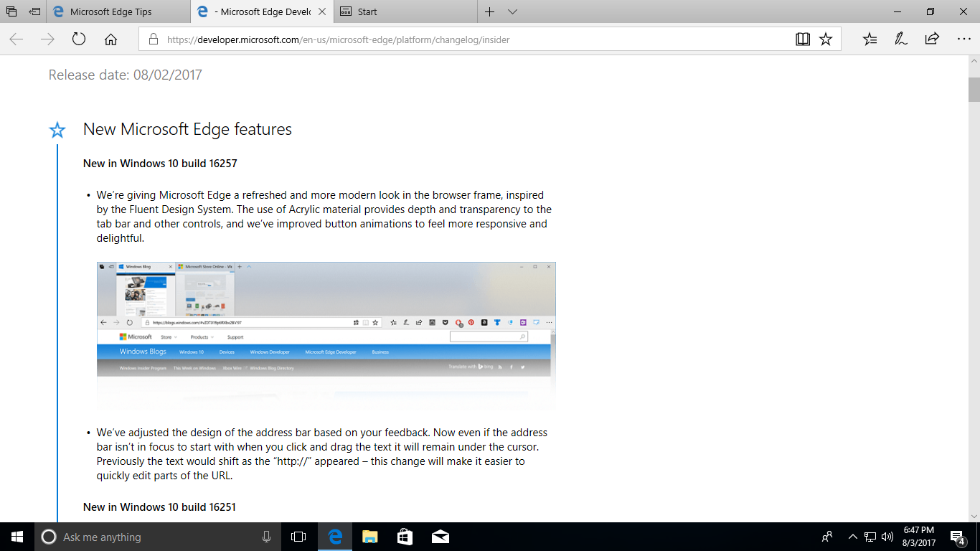This screenshot has width=980, height=551.
Task: Show hidden system tray icons
Action: click(x=853, y=537)
